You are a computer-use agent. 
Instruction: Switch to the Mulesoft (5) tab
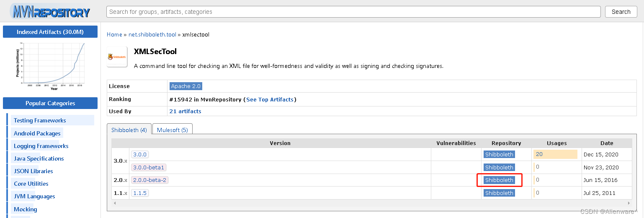click(x=173, y=130)
